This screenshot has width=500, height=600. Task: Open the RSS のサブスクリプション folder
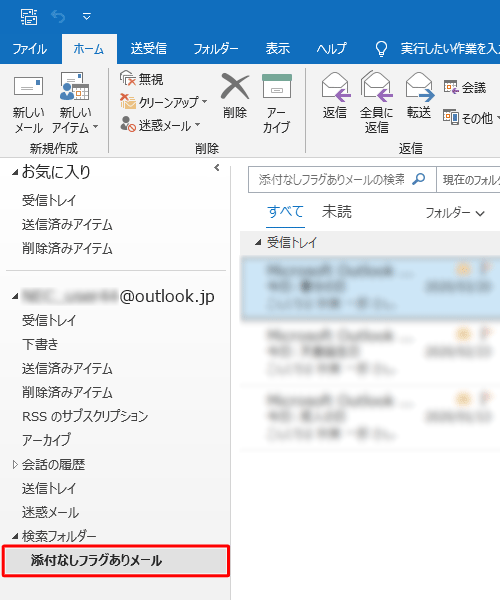(x=85, y=416)
